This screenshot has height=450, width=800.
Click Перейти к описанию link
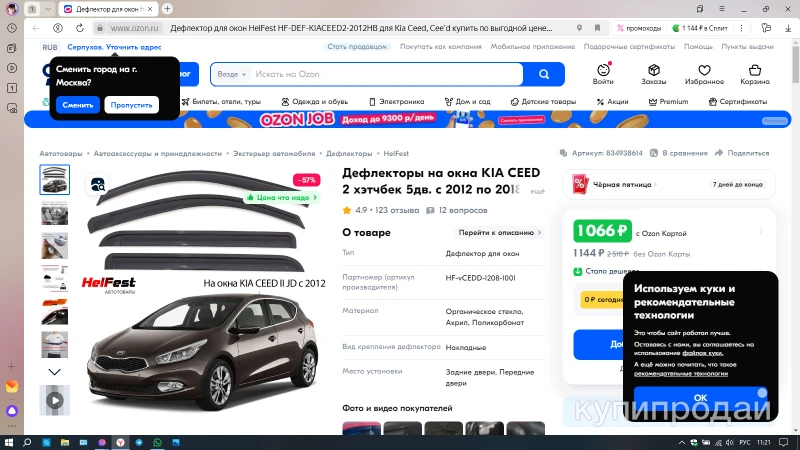499,233
